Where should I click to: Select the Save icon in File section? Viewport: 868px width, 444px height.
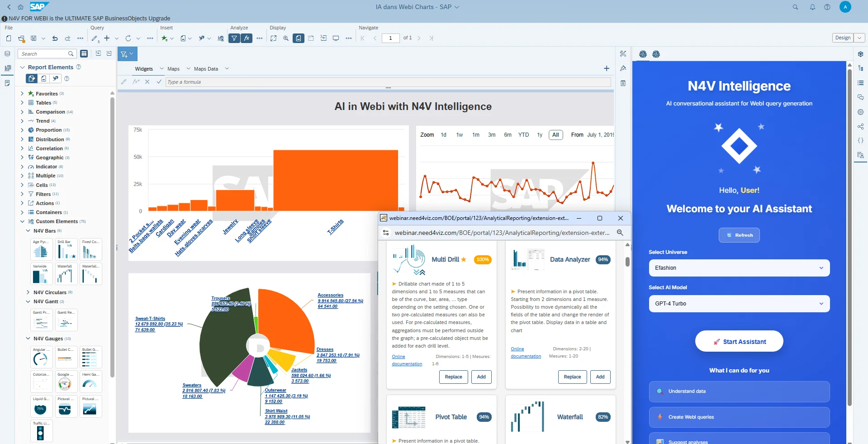[33, 38]
